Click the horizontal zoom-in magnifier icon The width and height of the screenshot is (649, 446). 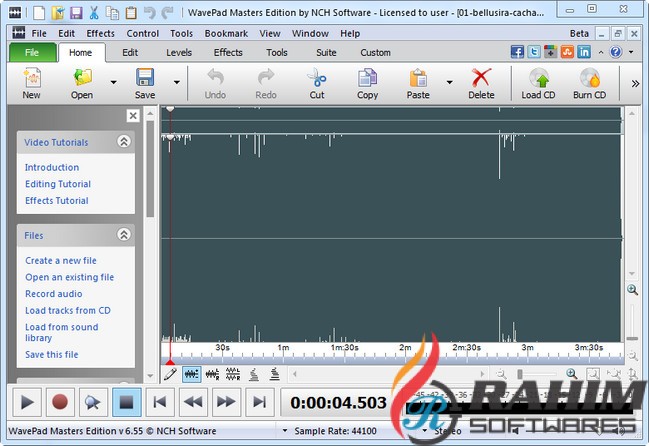click(572, 374)
